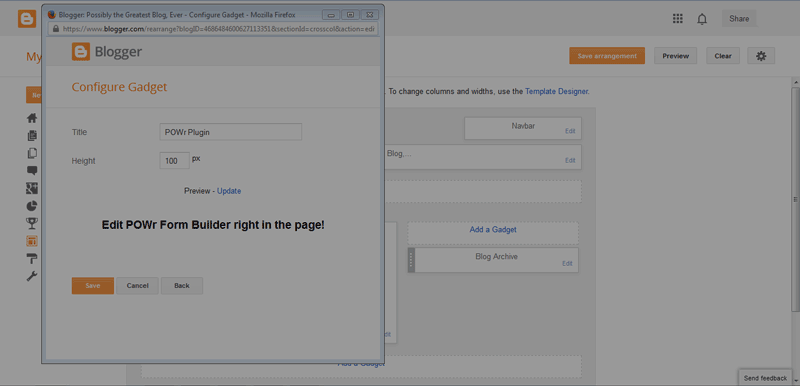Click the orange New post button
800x386 pixels.
pos(34,95)
